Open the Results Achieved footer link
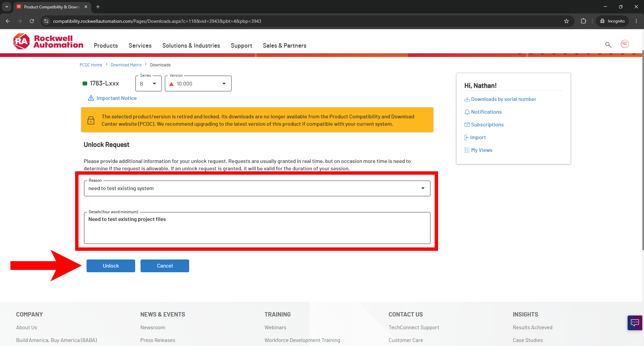Viewport: 644px width, 346px height. (x=532, y=328)
